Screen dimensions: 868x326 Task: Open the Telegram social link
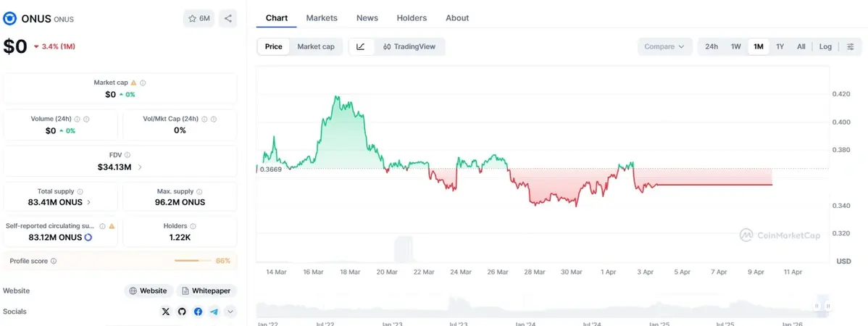[x=214, y=312]
